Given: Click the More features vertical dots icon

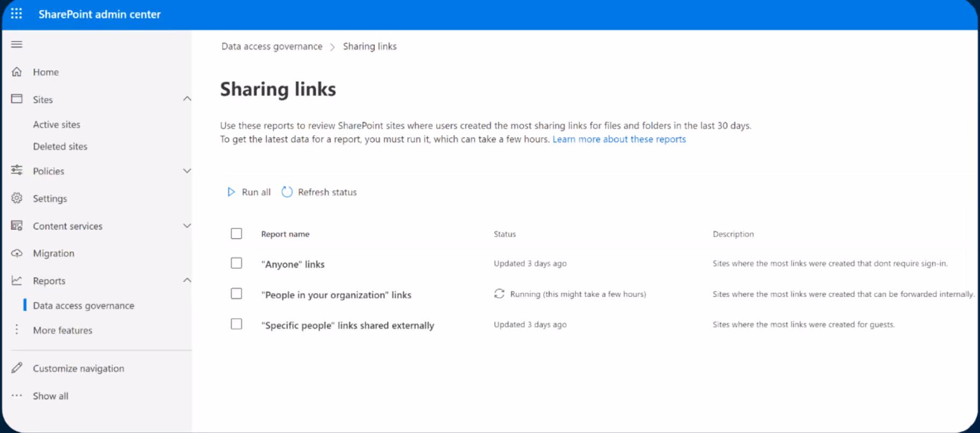Looking at the screenshot, I should coord(17,329).
